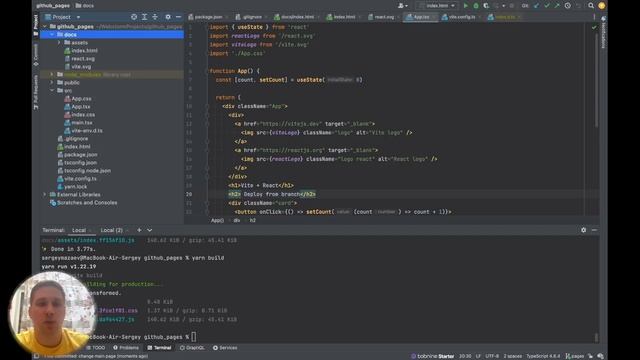Open the Project view selector dropdown

click(x=62, y=17)
